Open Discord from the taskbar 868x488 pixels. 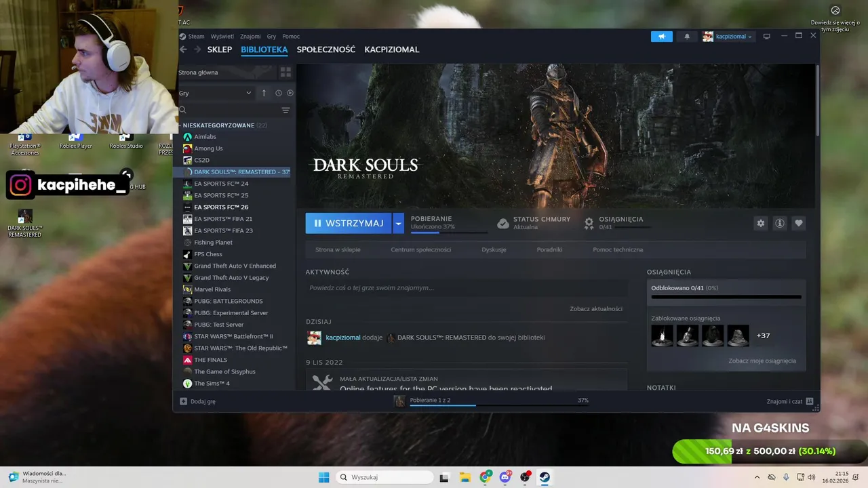pos(505,477)
